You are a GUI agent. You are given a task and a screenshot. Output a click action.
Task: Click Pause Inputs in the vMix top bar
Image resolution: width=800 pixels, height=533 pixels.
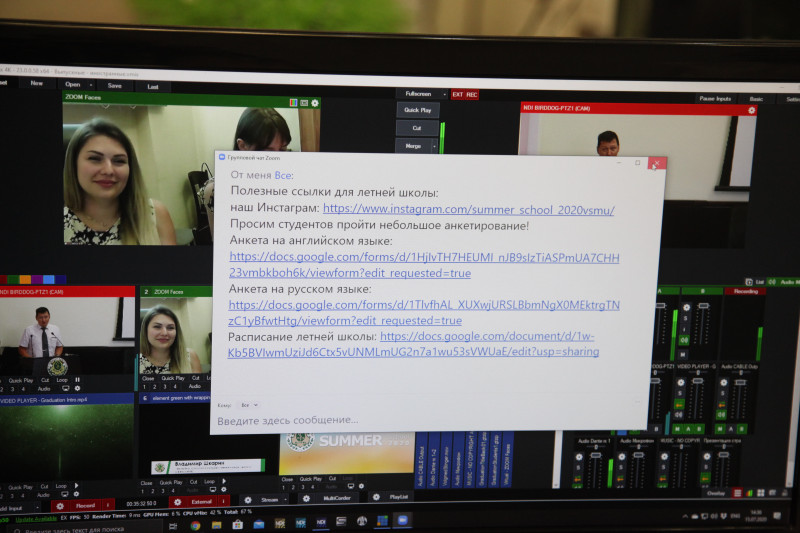click(x=715, y=98)
